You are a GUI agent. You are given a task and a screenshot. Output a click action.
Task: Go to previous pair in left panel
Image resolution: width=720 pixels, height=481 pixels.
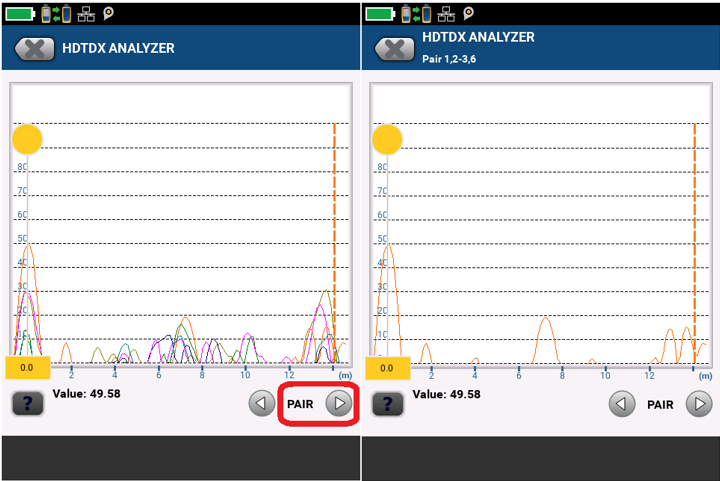[261, 404]
